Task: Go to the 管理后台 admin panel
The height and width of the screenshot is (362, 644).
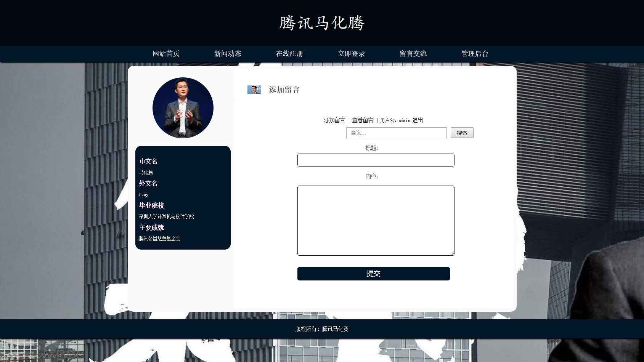Action: (x=475, y=54)
